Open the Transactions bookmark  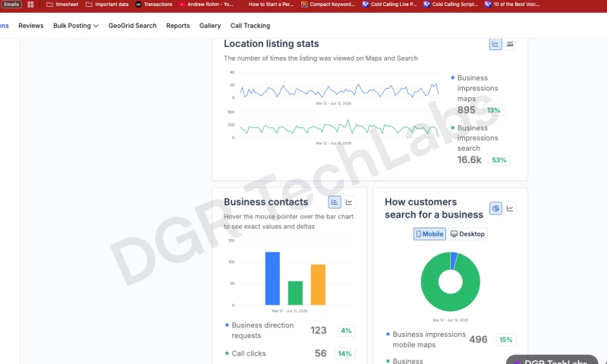(154, 5)
